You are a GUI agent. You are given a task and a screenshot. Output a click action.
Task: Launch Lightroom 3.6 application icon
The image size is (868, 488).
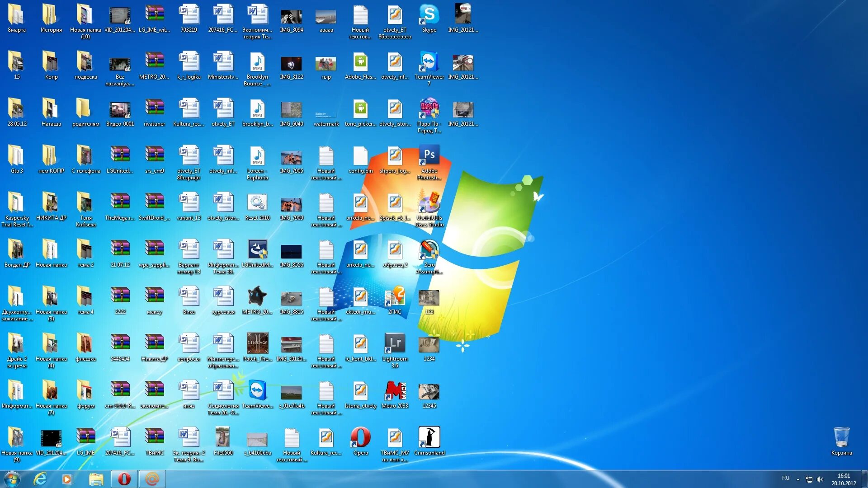[394, 345]
